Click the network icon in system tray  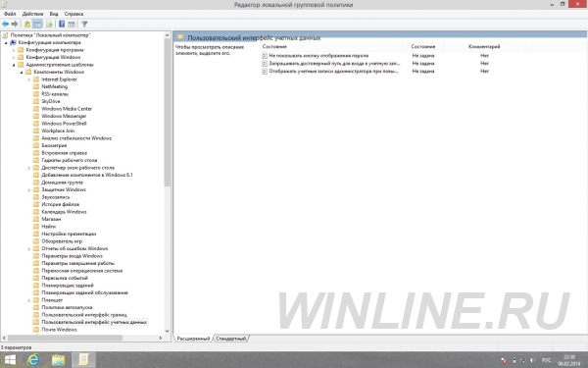522,360
